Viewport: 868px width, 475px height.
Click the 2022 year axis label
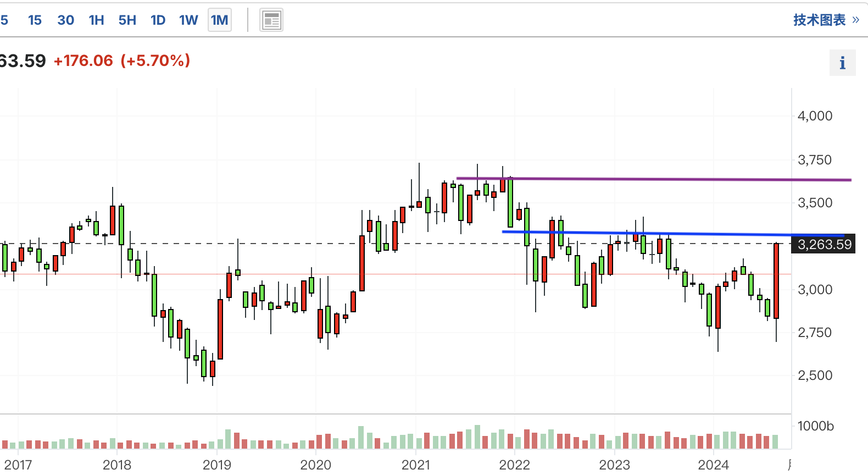514,465
